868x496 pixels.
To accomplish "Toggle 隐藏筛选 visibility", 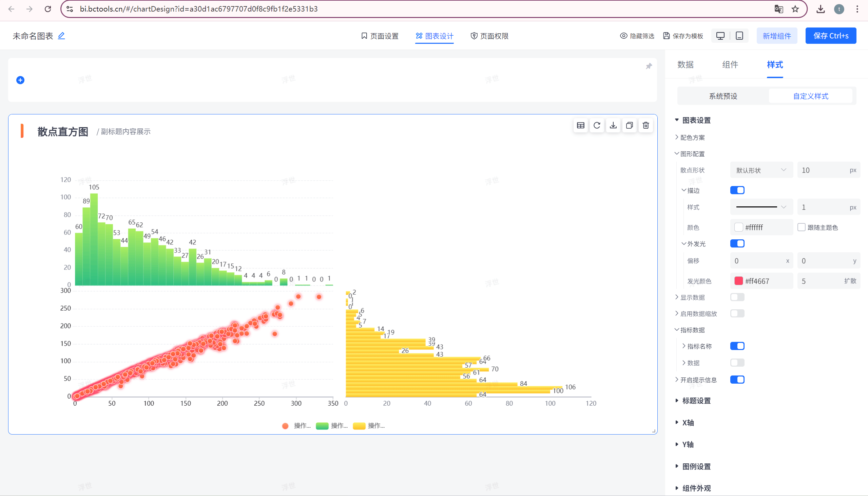I will (x=637, y=36).
